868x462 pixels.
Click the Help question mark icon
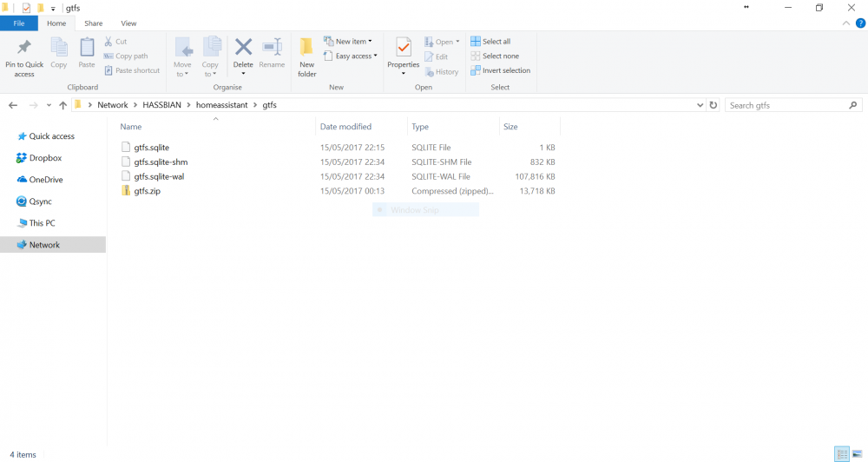860,23
